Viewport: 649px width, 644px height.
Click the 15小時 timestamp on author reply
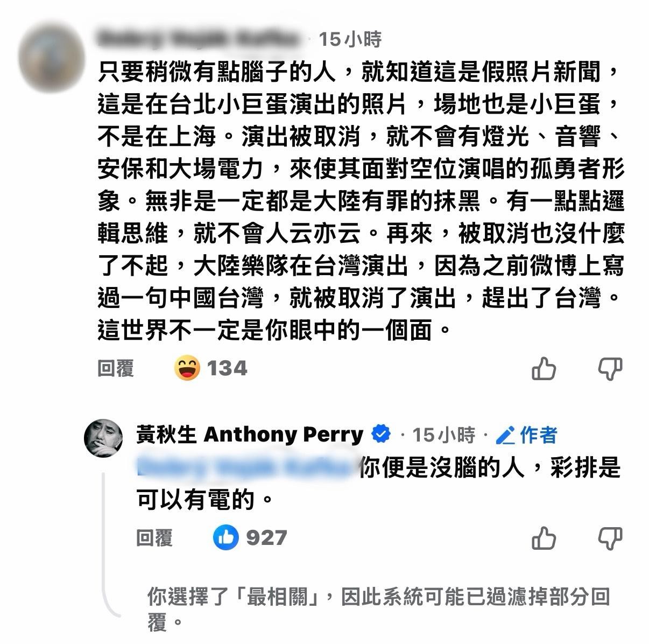(444, 435)
